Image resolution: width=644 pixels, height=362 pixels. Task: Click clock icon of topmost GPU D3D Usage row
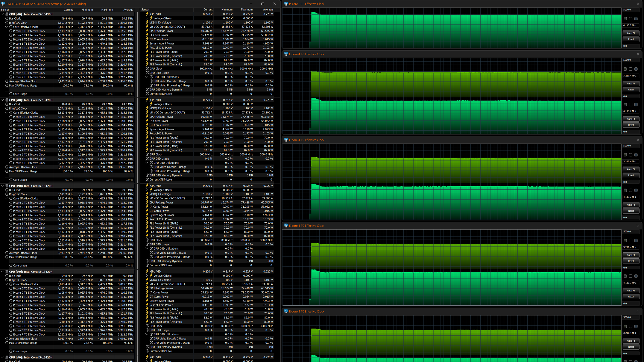[147, 73]
